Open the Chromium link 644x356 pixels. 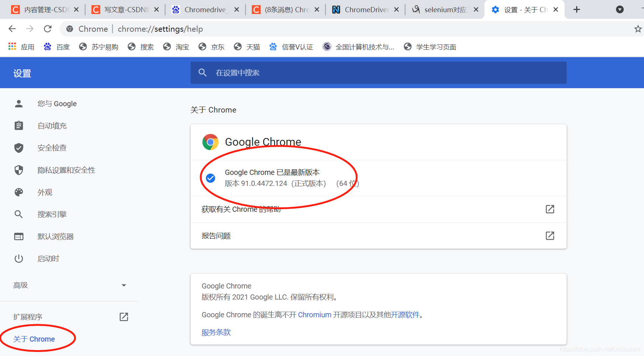coord(315,315)
